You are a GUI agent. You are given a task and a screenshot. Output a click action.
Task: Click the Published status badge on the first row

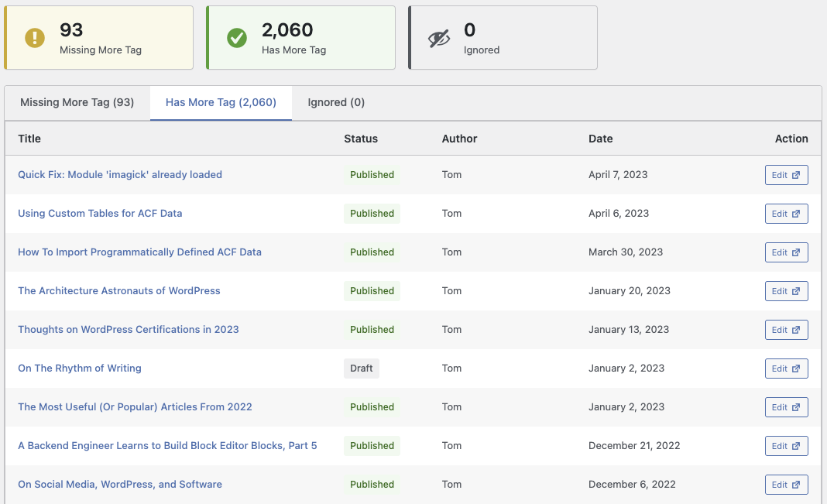[372, 175]
